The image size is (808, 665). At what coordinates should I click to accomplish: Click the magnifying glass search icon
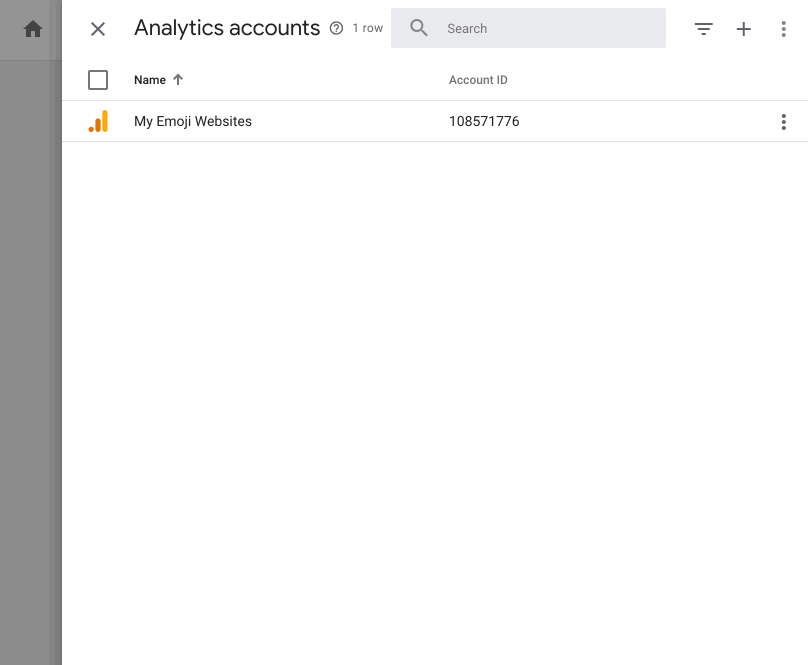419,29
